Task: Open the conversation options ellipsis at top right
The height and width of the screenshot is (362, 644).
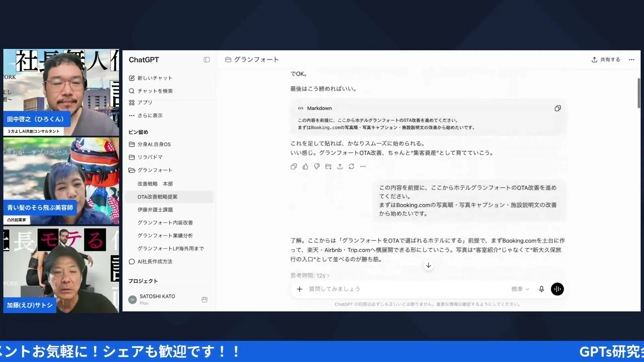Action: (632, 60)
